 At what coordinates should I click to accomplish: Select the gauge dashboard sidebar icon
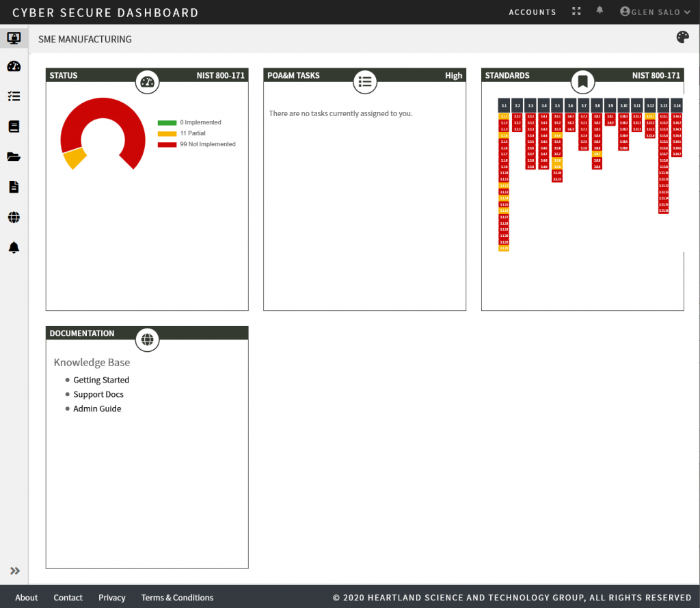click(x=14, y=66)
